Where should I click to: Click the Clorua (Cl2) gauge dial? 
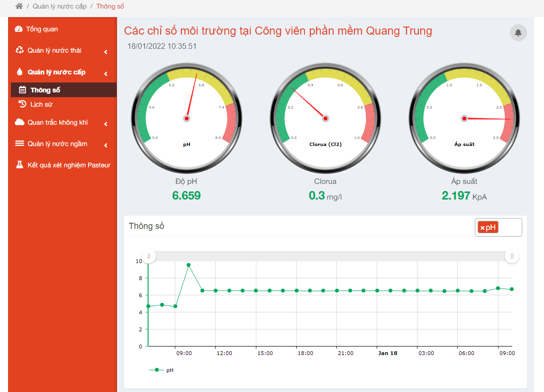[x=326, y=119]
